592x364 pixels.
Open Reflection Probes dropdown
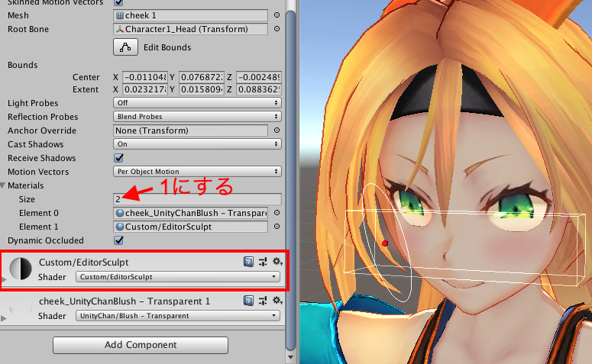[x=197, y=116]
